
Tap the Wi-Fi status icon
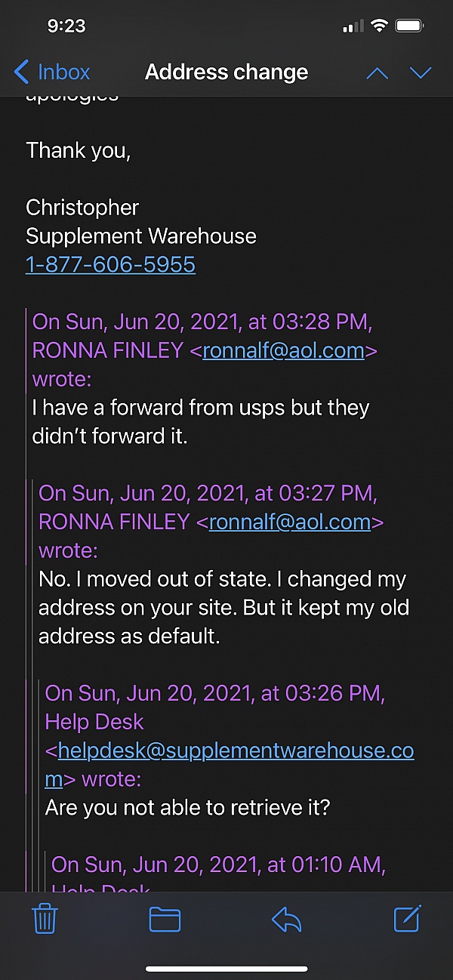(378, 26)
